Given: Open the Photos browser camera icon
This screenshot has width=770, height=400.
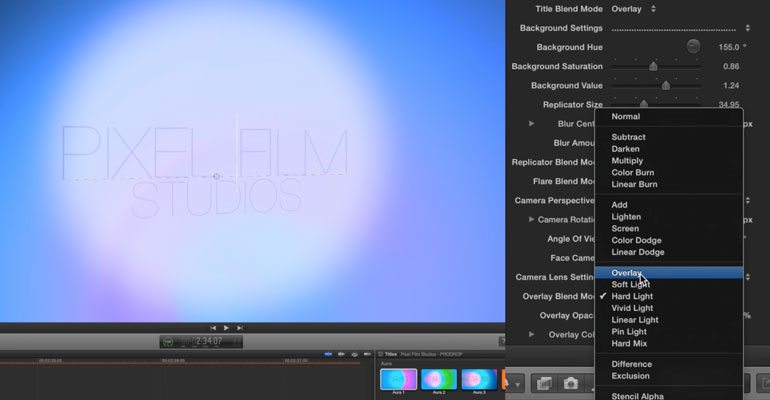Looking at the screenshot, I should (570, 383).
